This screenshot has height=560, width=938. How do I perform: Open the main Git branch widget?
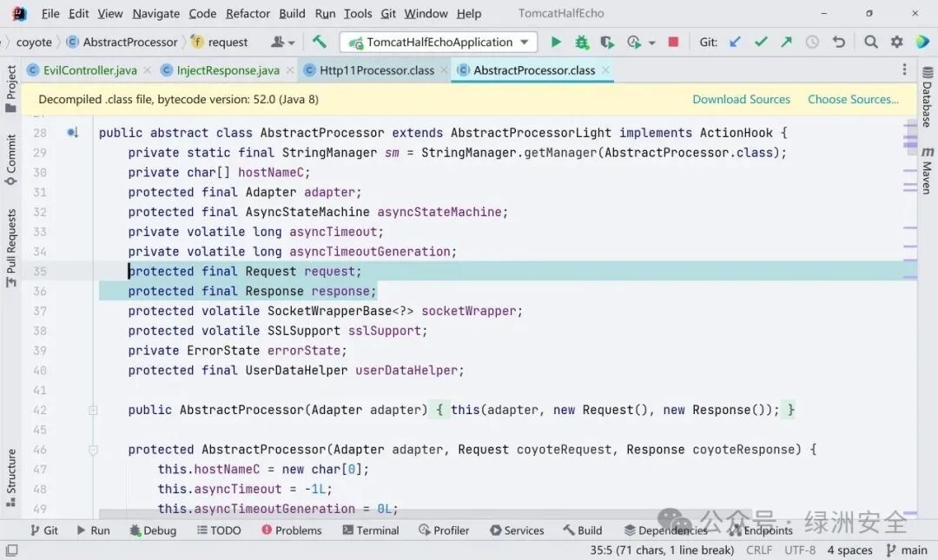click(x=907, y=550)
